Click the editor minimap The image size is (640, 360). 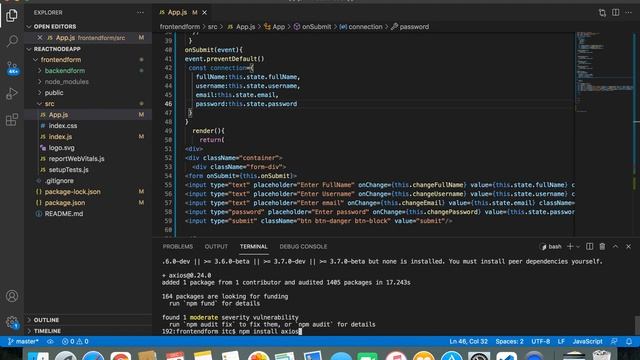click(604, 134)
